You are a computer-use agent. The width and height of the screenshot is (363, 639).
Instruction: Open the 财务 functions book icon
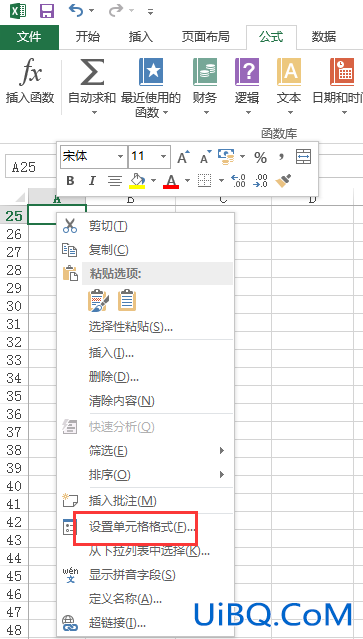(205, 72)
